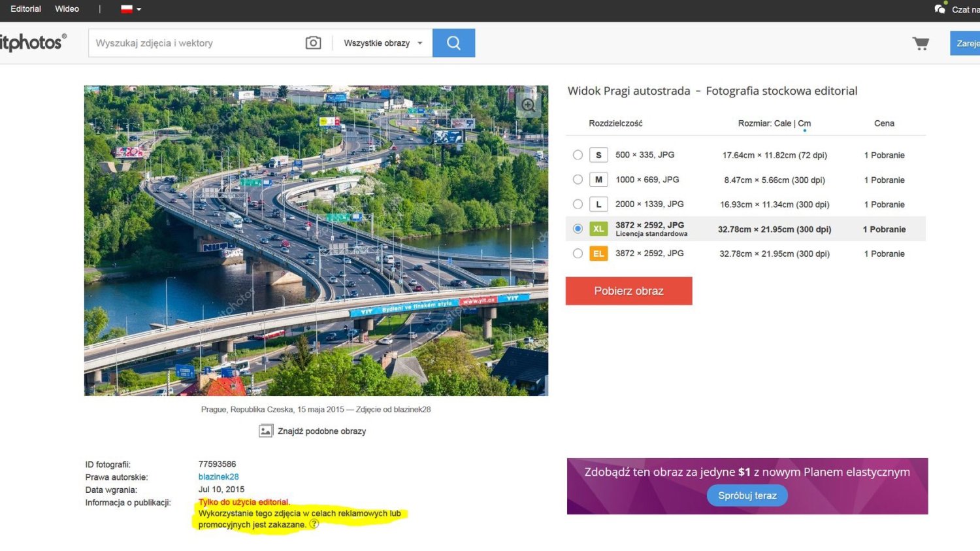Open the blazinek28 author link
Image resolution: width=980 pixels, height=551 pixels.
218,477
